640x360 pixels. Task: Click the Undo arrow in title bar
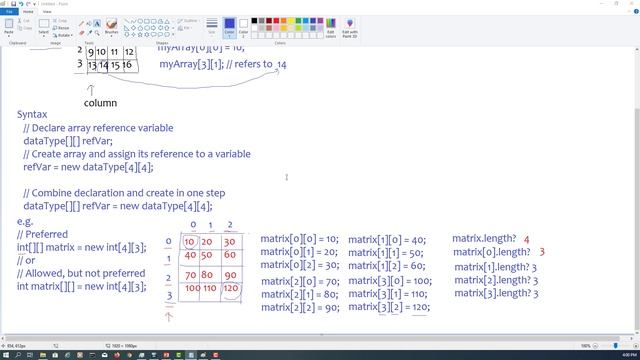(21, 4)
